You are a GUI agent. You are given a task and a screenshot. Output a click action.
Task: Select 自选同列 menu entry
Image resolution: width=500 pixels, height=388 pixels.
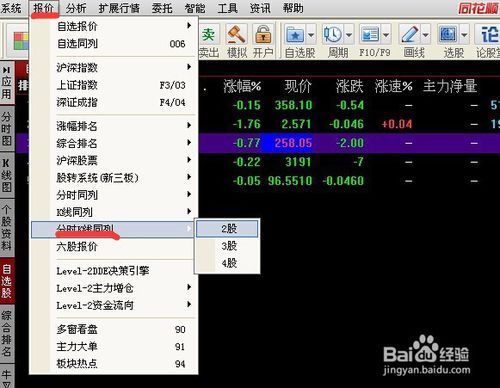(x=113, y=43)
